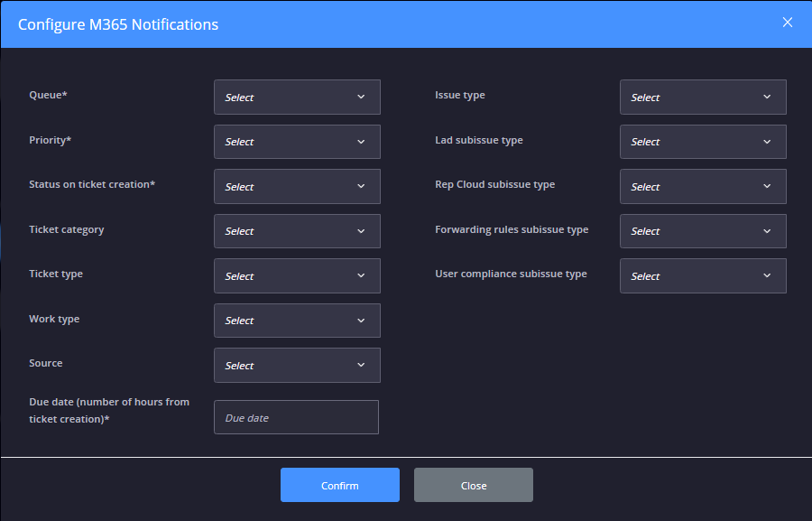Confirm the M365 notification settings
Image resolution: width=812 pixels, height=521 pixels.
340,485
